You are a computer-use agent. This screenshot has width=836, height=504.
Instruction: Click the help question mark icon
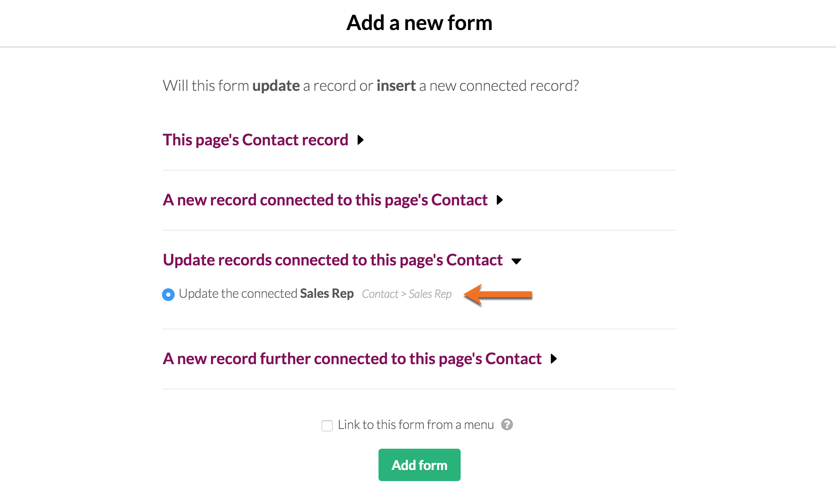pos(507,425)
